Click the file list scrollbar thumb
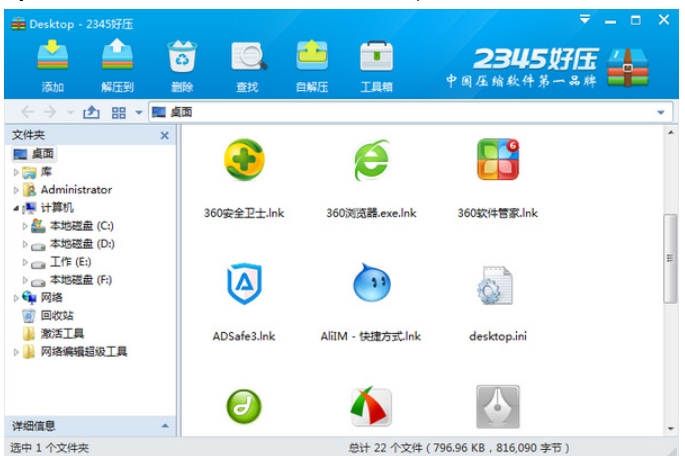Screen dimensions: 685x456 click(670, 258)
